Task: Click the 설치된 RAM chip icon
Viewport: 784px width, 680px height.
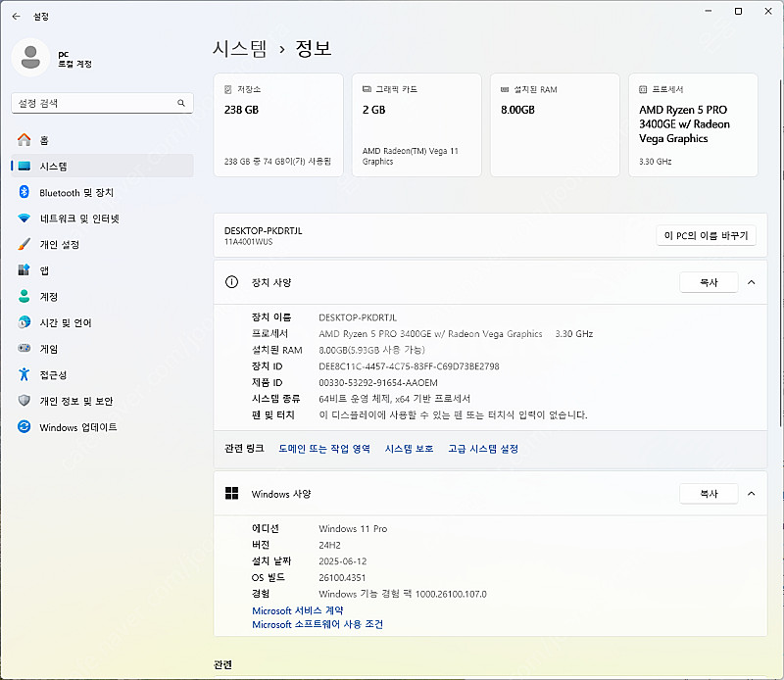Action: (x=505, y=89)
